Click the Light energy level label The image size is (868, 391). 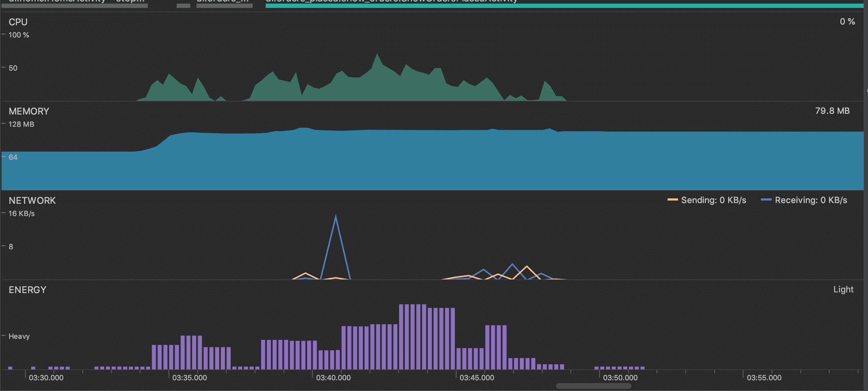click(x=843, y=289)
